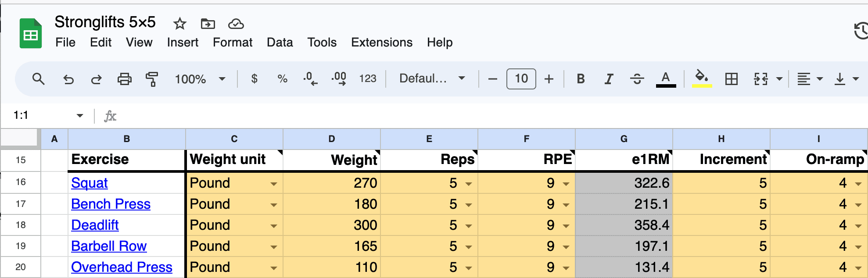Image resolution: width=868 pixels, height=278 pixels.
Task: Open horizontal align dropdown
Action: click(810, 79)
